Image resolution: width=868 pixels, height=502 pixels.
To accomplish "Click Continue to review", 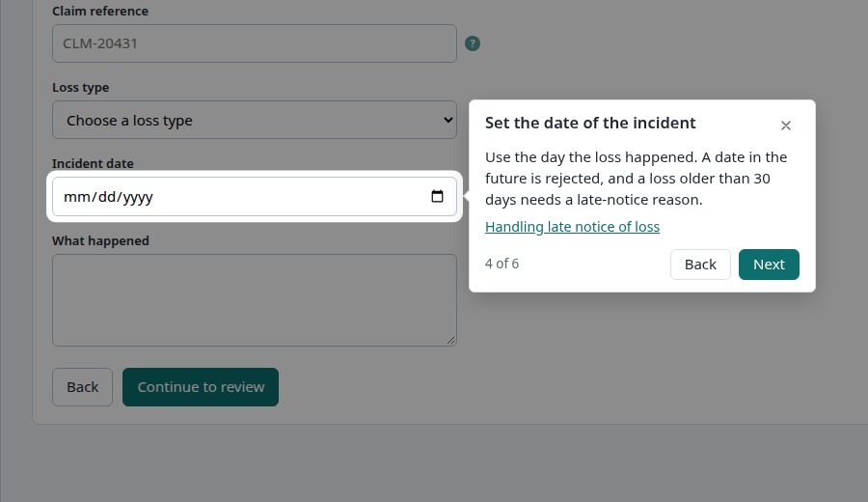I will point(201,387).
